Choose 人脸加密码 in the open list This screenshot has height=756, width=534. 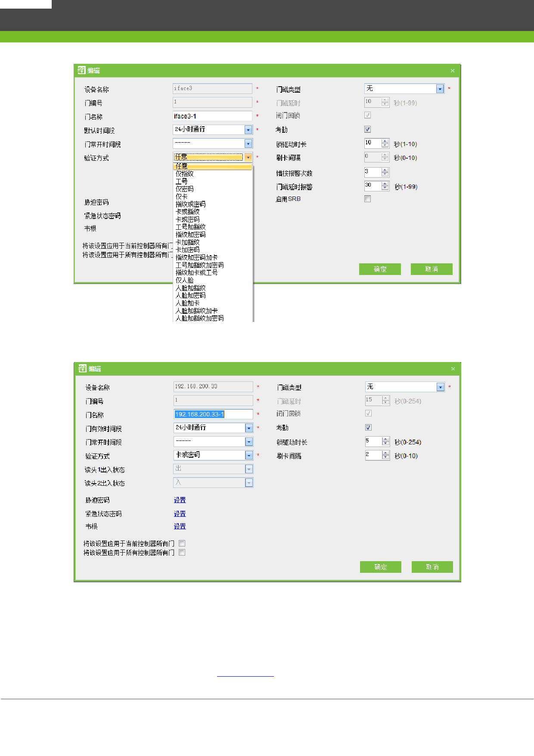tap(190, 296)
